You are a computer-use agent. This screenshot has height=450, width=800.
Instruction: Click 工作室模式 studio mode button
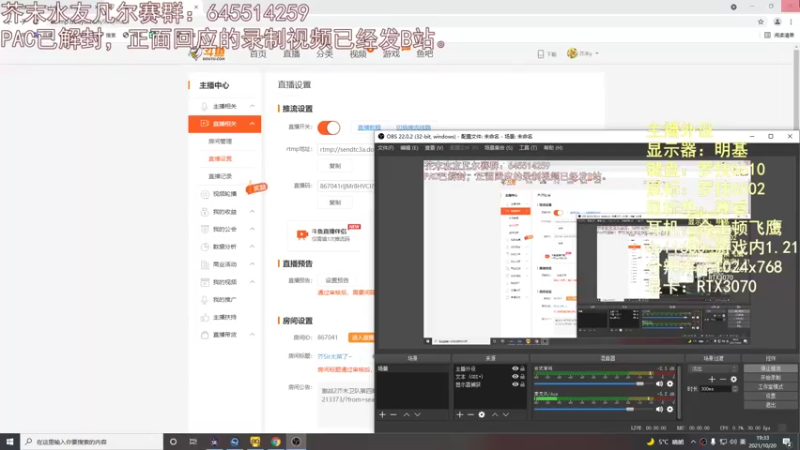(x=770, y=387)
